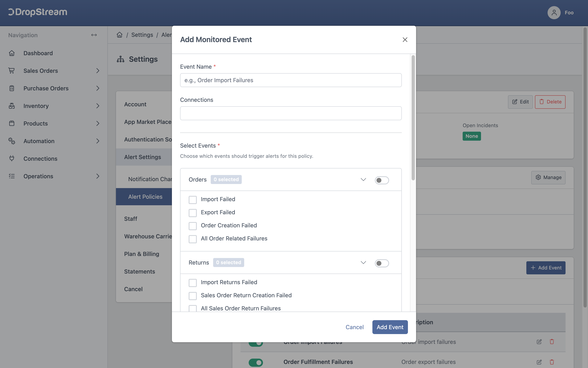Click the Automation gears icon
Image resolution: width=588 pixels, height=368 pixels.
pos(12,141)
